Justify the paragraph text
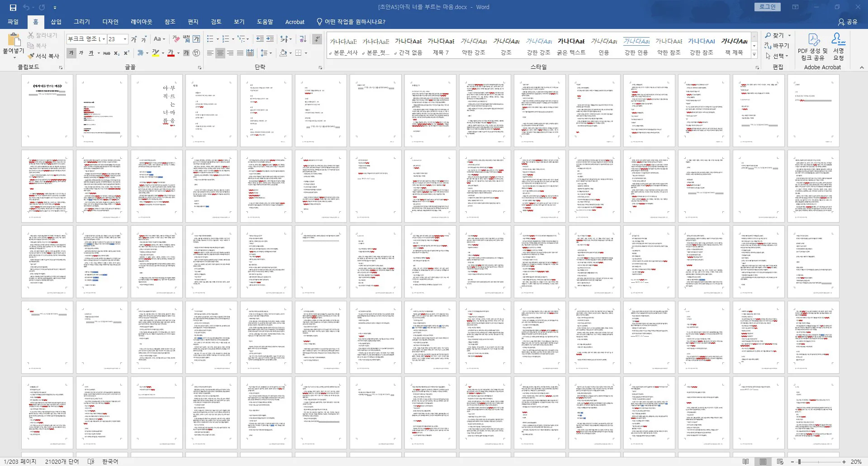The height and width of the screenshot is (466, 868). pyautogui.click(x=240, y=53)
